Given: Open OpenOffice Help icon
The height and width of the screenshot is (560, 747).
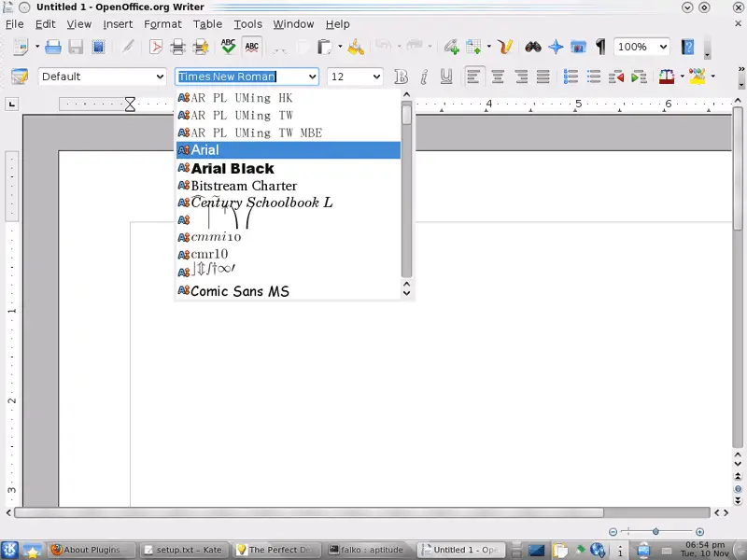Looking at the screenshot, I should [x=687, y=47].
